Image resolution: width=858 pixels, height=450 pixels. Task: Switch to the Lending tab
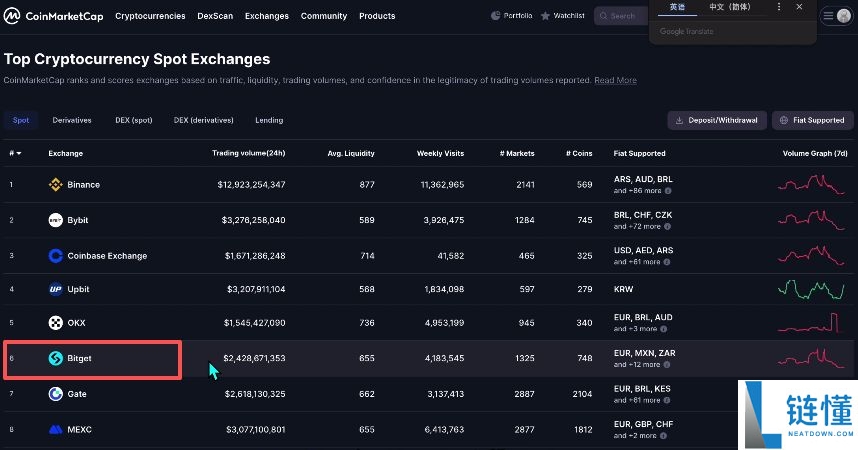(269, 120)
